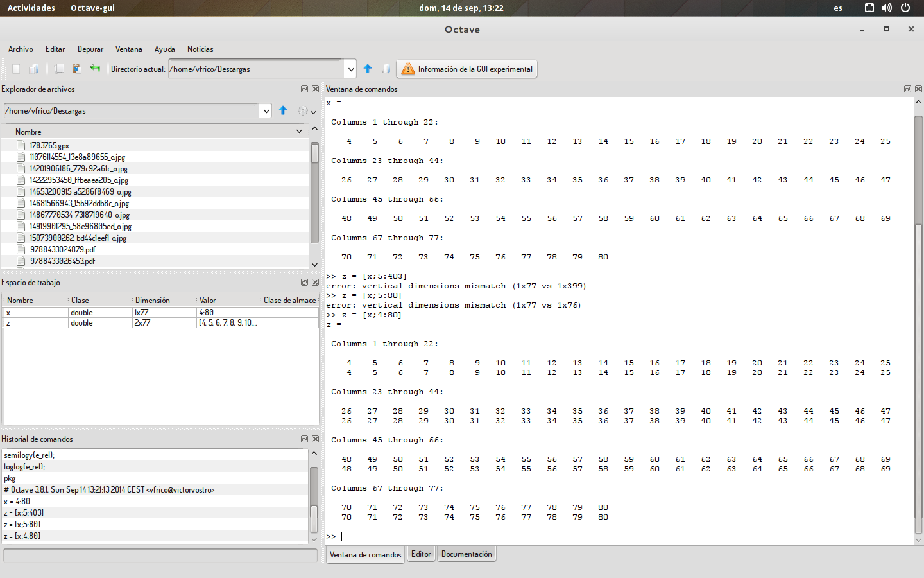The width and height of the screenshot is (924, 578).
Task: Close the Historial de comandos panel
Action: pyautogui.click(x=315, y=439)
